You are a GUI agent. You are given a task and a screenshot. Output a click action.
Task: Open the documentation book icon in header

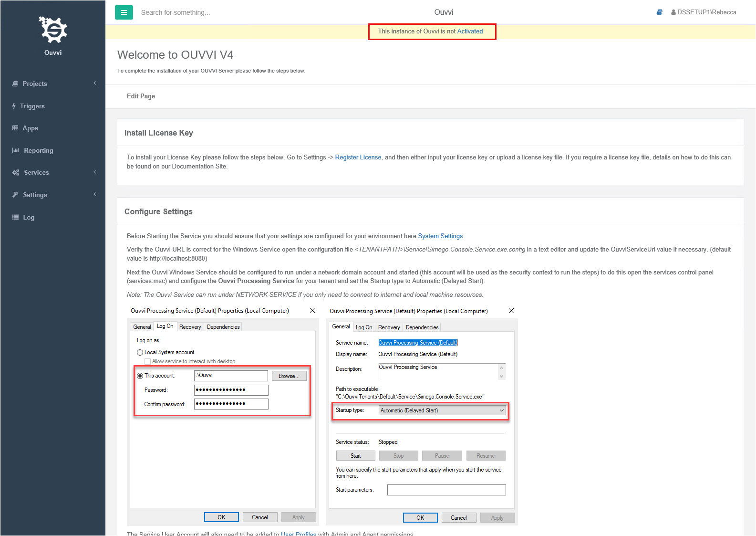tap(659, 12)
